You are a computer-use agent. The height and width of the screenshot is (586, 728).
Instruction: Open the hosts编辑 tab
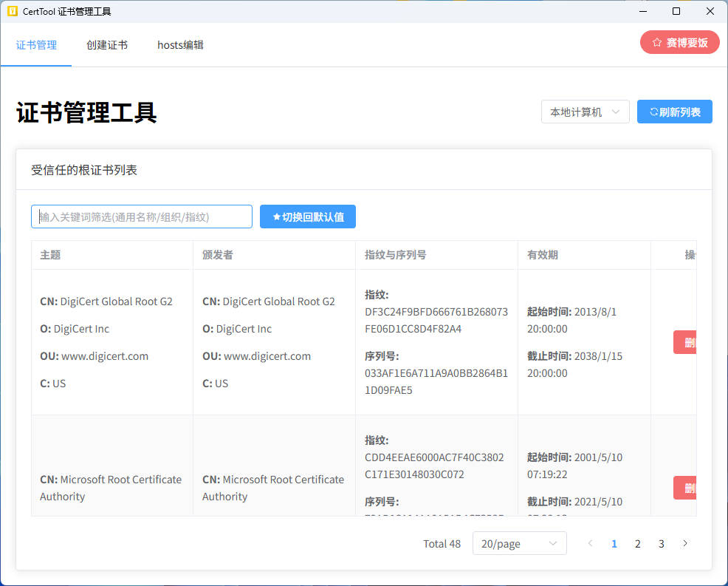point(180,45)
